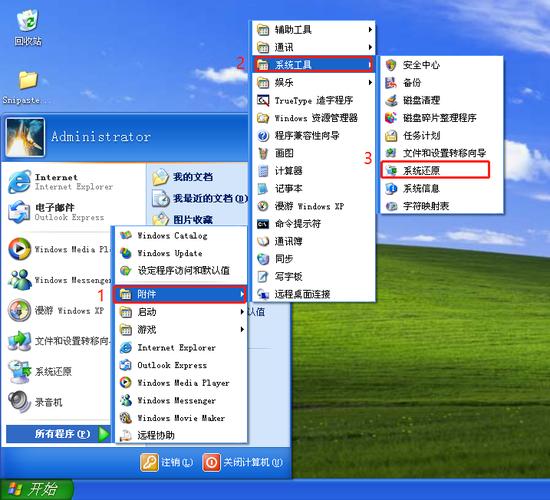Expand the 启动 startup submenu
Image resolution: width=550 pixels, height=500 pixels.
pos(181,312)
